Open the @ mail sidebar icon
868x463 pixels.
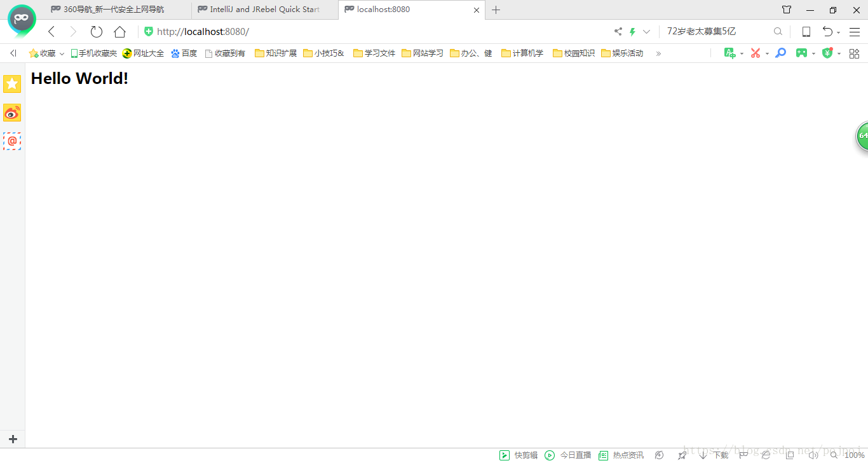(x=12, y=141)
